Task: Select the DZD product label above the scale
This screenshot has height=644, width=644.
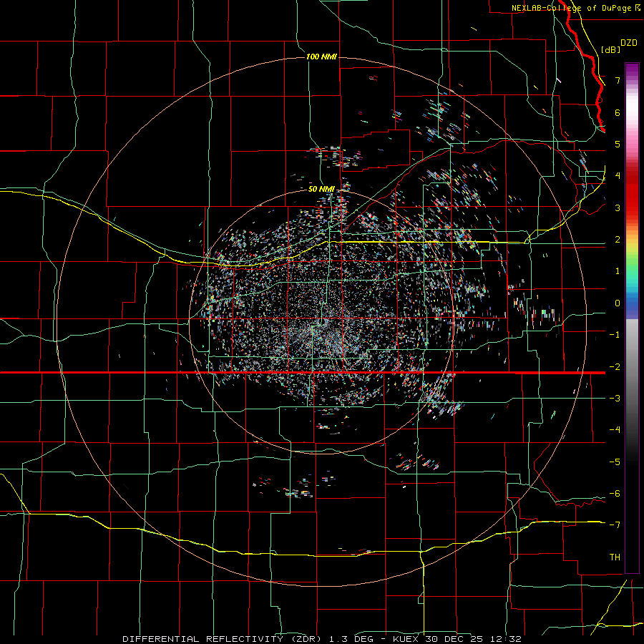Action: (629, 43)
